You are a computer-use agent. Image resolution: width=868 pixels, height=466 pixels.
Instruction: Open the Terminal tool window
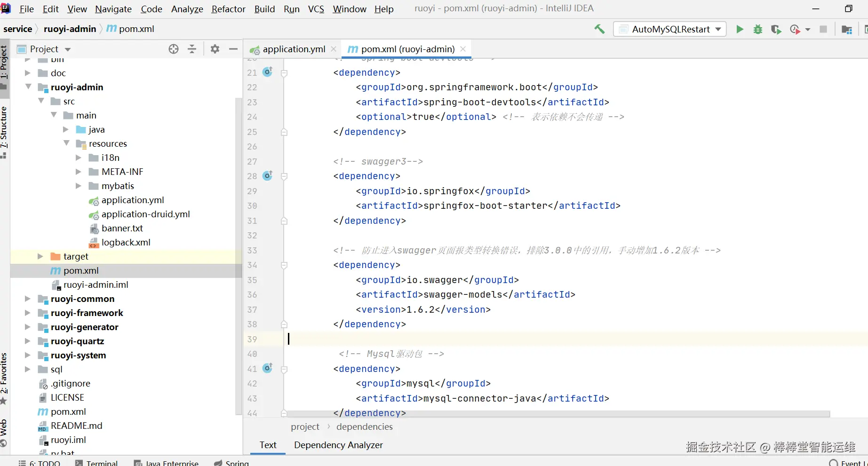point(97,463)
